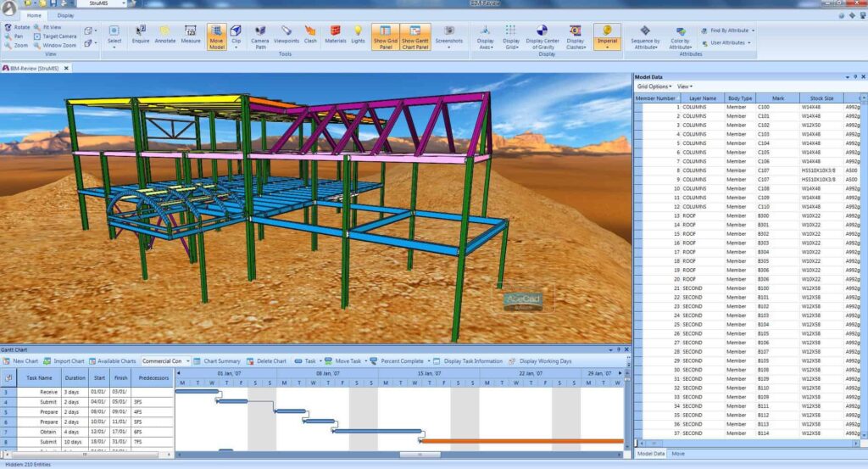The height and width of the screenshot is (469, 868).
Task: Click Fit View in the ribbon
Action: click(x=47, y=27)
